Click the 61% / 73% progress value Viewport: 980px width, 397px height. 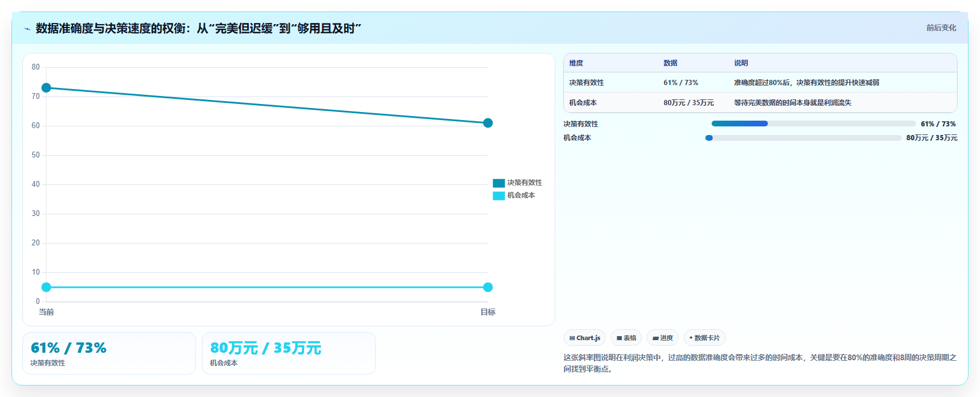(938, 124)
